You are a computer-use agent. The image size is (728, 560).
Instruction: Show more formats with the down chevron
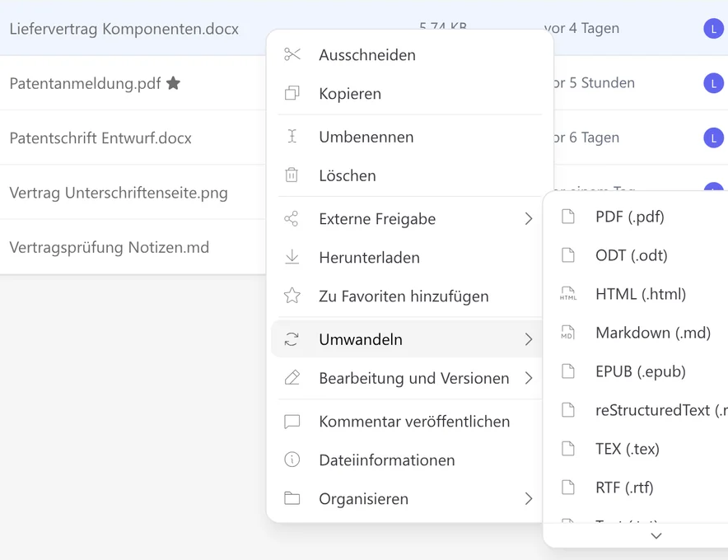click(x=656, y=536)
